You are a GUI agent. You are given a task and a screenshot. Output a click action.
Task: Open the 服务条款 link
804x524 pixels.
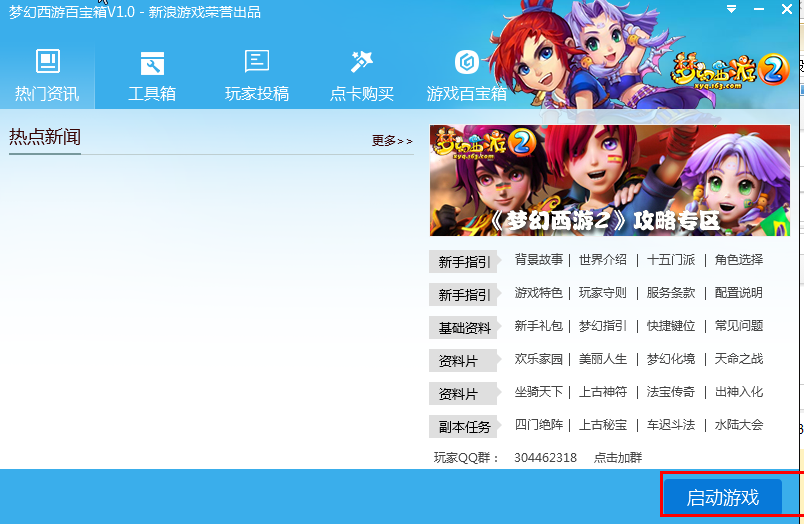671,293
